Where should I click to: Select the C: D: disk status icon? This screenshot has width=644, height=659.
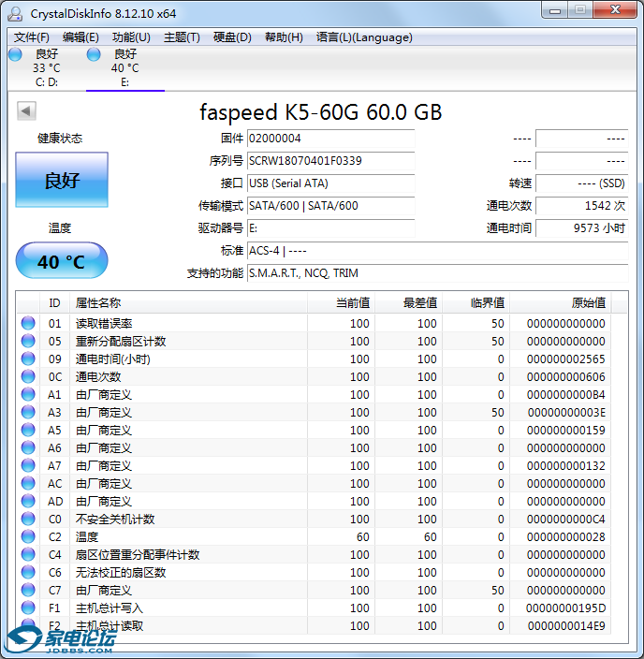[15, 54]
